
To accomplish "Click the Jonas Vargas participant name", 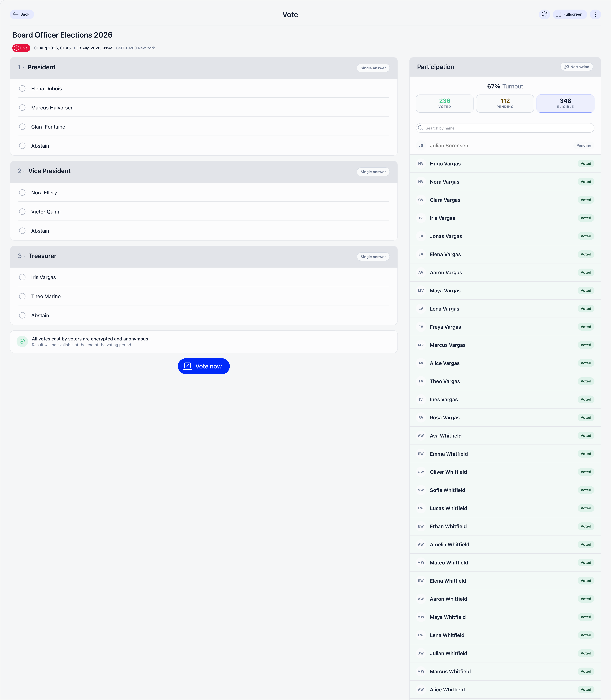I will point(446,236).
